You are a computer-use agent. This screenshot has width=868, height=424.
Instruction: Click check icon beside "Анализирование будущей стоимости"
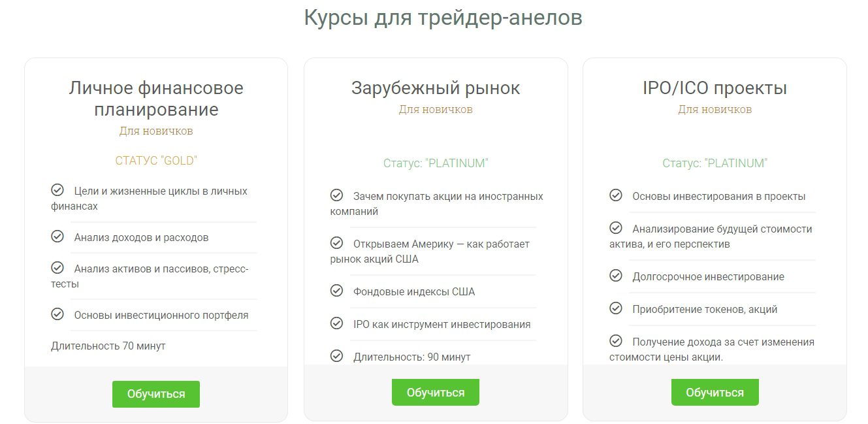pos(615,228)
